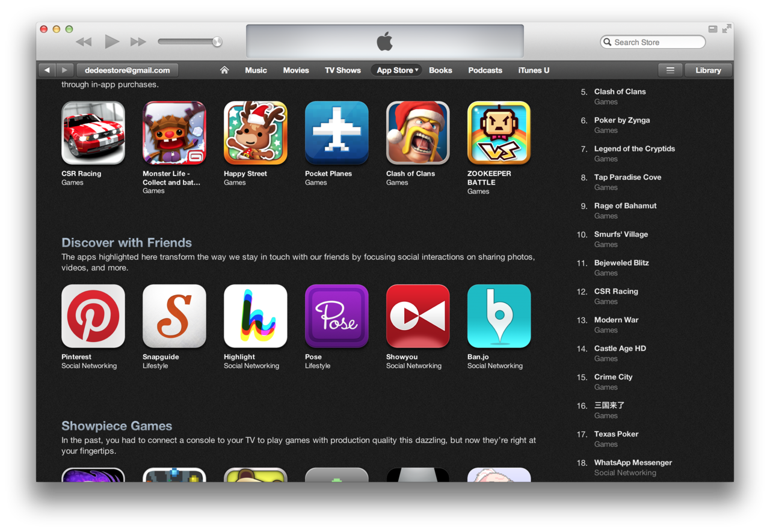Switch to the Movies tab

[x=296, y=70]
